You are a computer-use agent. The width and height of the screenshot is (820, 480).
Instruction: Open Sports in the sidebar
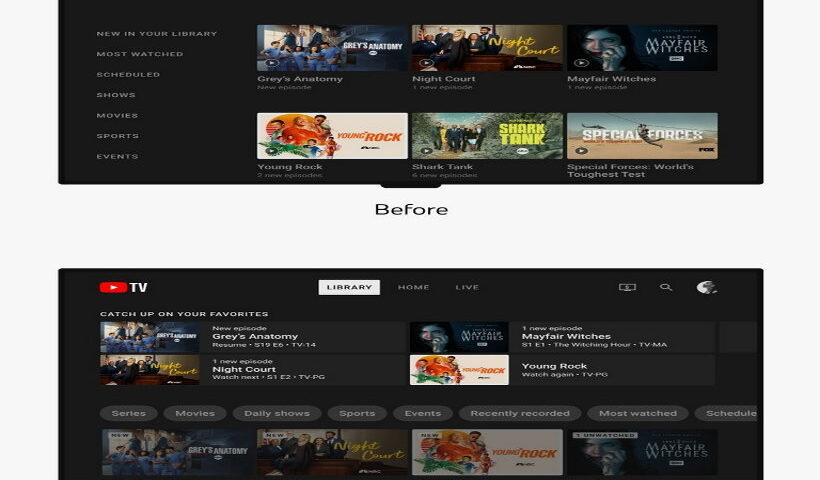(x=118, y=135)
